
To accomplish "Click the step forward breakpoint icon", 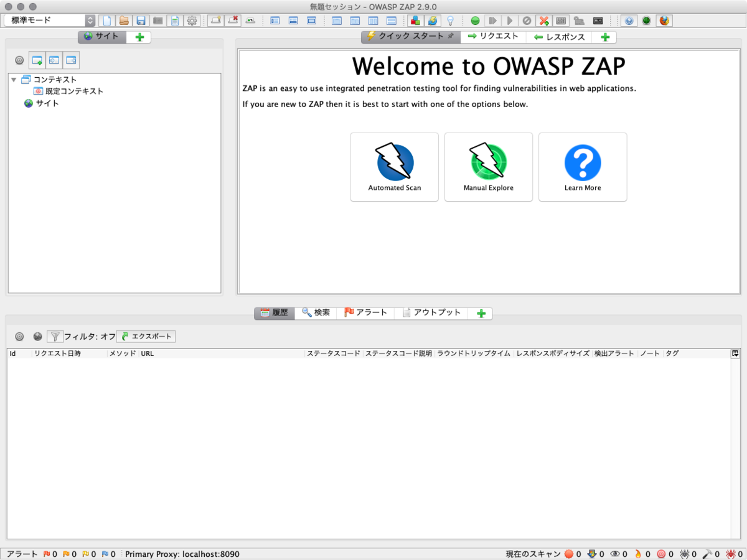I will (x=492, y=21).
